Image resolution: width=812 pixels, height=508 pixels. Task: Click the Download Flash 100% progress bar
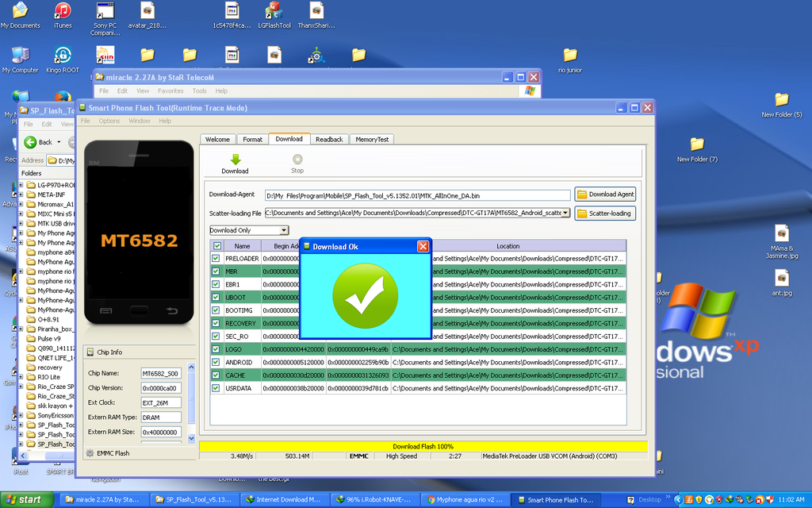423,446
